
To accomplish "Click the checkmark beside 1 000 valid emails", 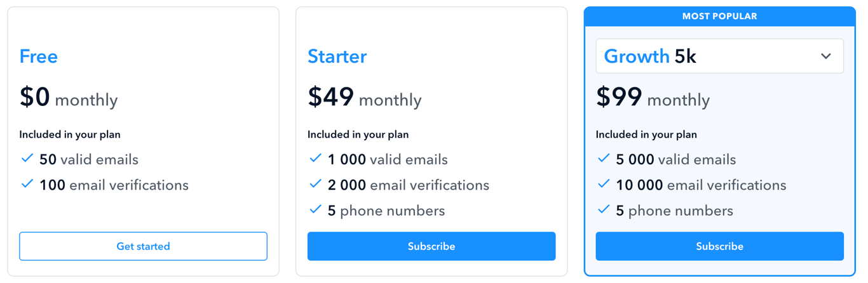I will (315, 159).
